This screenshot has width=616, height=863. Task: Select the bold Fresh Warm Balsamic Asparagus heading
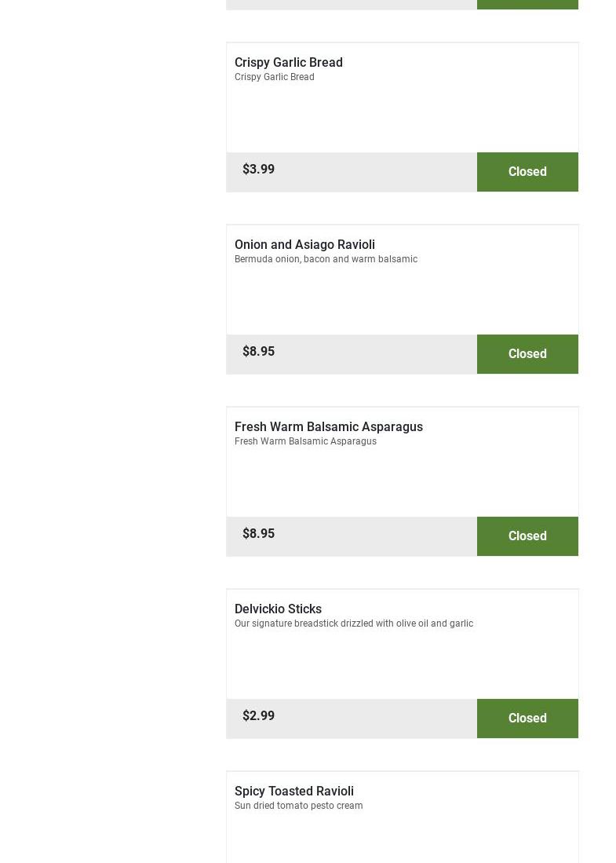point(328,426)
